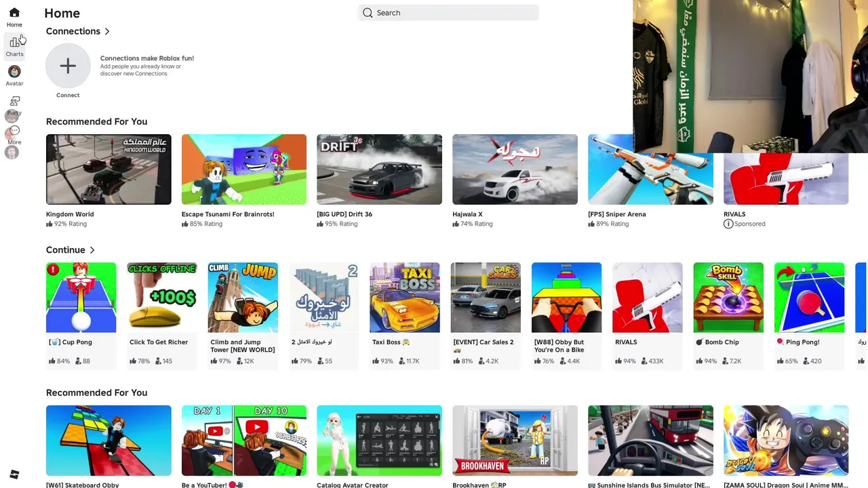
Task: Open Click To Get Richer thumbnail
Action: (x=162, y=298)
